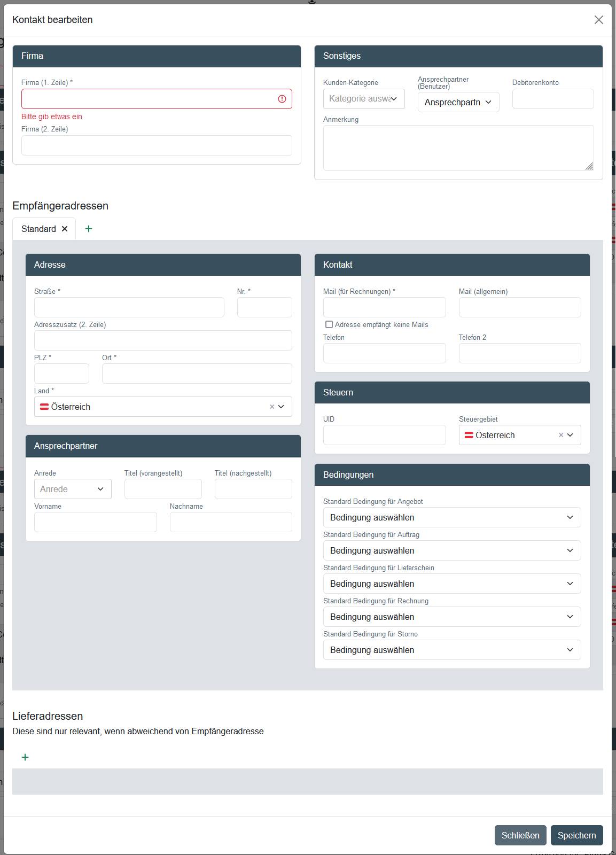This screenshot has width=616, height=855.
Task: Add a Lieferadresse using the plus icon
Action: [x=25, y=757]
